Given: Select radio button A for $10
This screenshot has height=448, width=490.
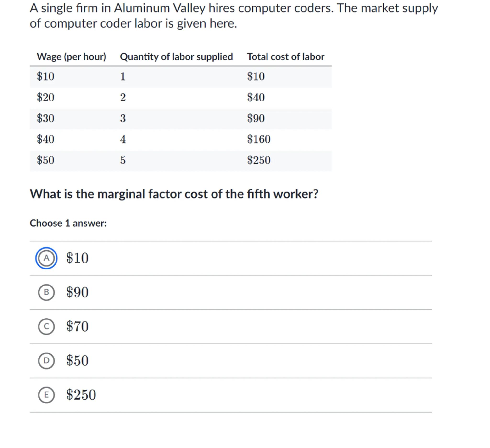Looking at the screenshot, I should pos(46,258).
